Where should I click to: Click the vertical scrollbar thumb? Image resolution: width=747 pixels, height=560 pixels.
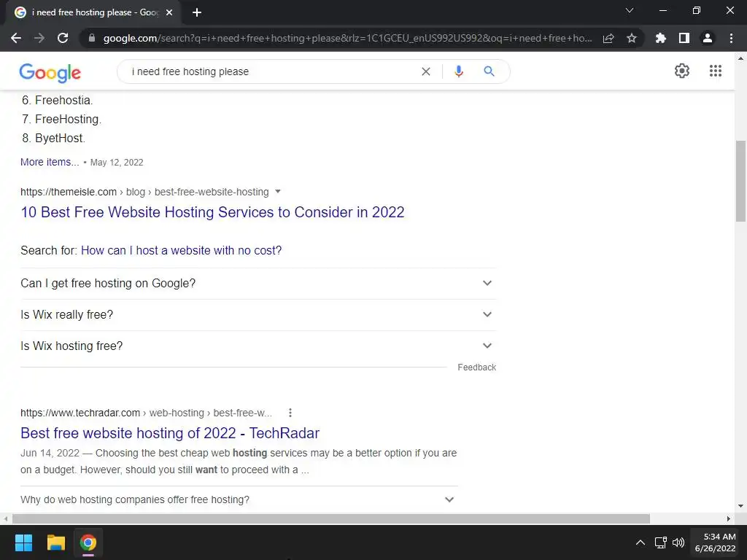coord(740,181)
